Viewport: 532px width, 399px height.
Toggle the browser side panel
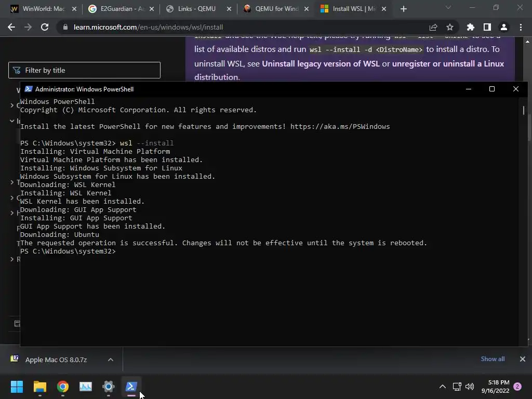[487, 27]
